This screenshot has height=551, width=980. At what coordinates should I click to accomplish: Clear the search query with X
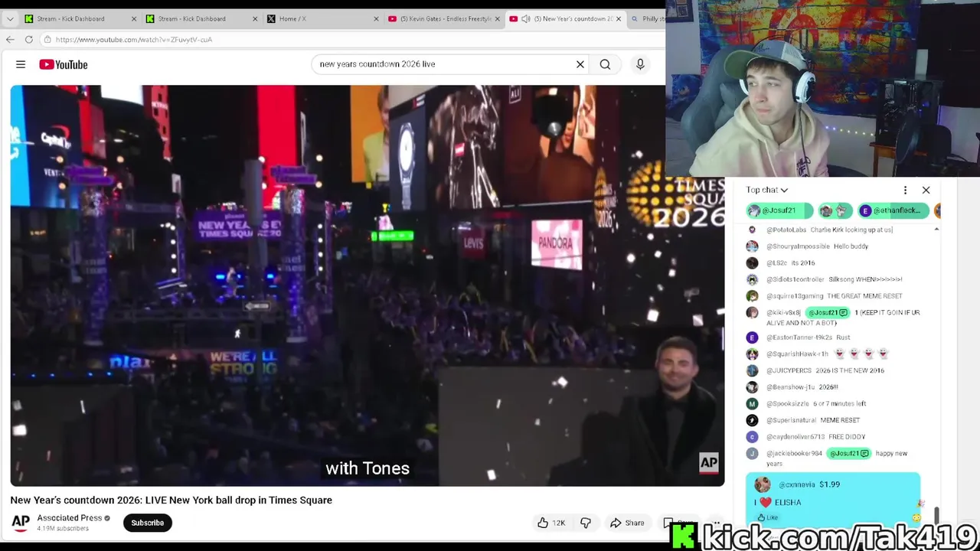pyautogui.click(x=580, y=64)
